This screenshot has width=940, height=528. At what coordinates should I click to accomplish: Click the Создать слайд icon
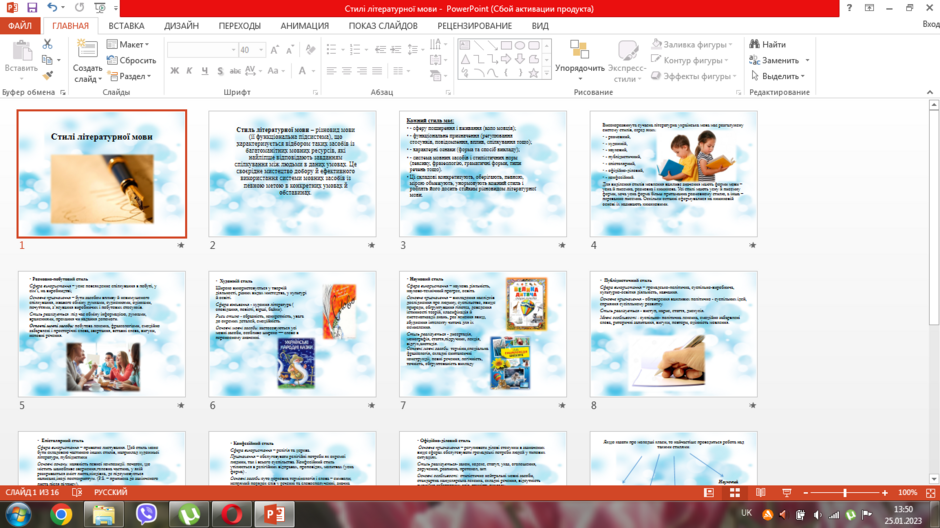pyautogui.click(x=87, y=49)
